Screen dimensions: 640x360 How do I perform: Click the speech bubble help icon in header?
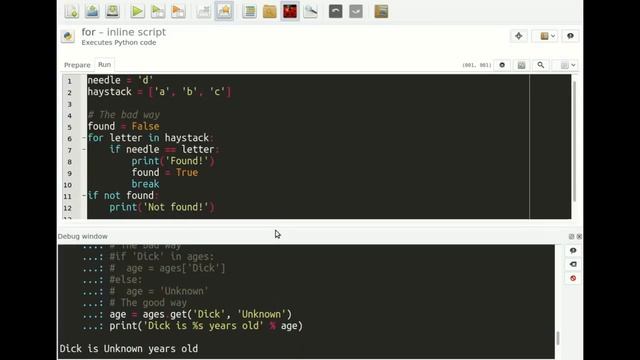[x=570, y=36]
